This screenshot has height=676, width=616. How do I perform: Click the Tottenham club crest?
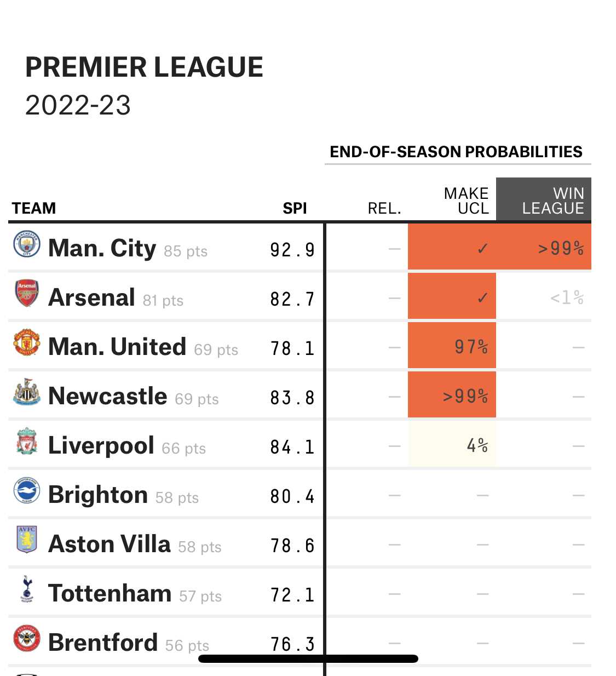tap(27, 589)
